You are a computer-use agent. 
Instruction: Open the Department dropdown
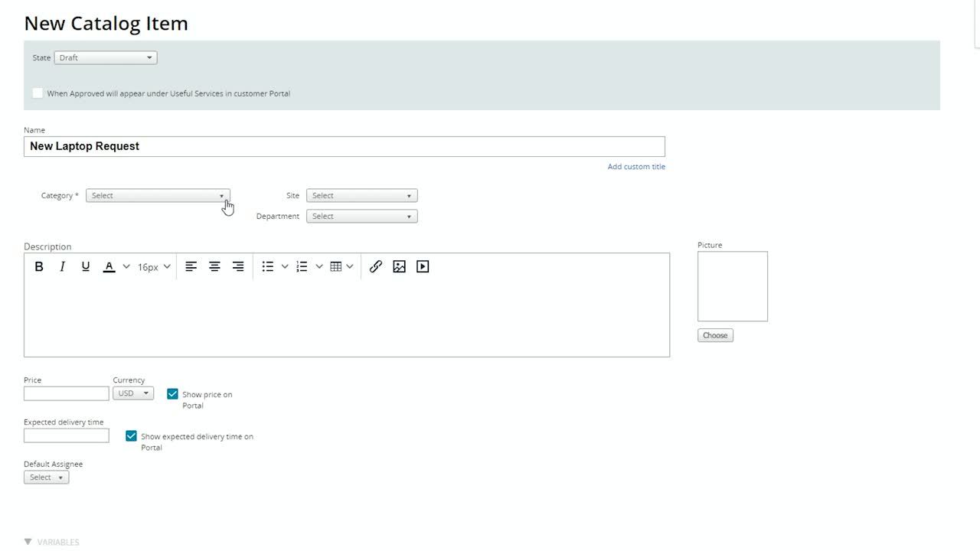tap(361, 217)
